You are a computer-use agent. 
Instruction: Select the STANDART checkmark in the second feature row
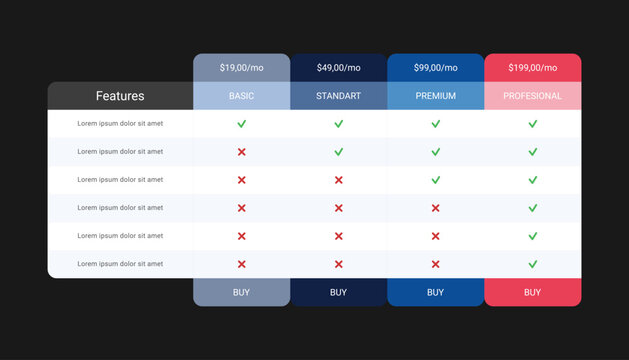[x=339, y=152]
